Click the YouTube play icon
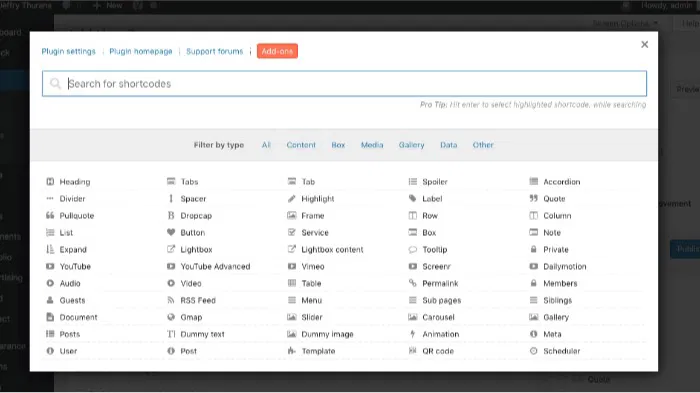 [x=50, y=266]
